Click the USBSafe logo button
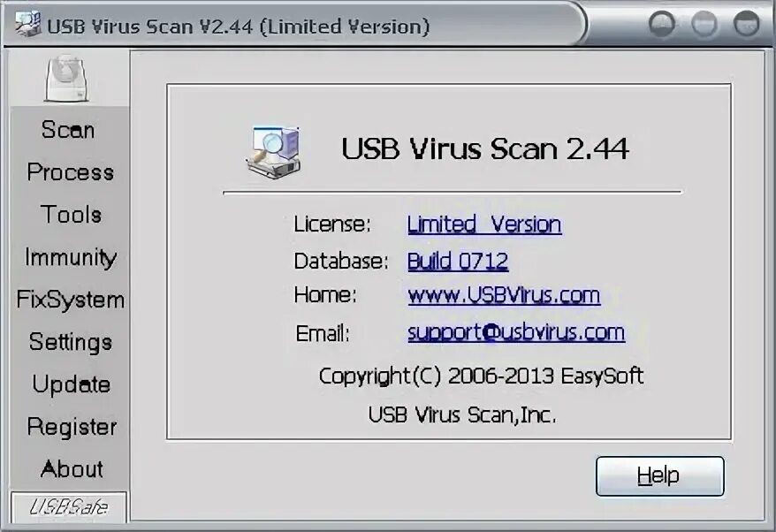776x532 pixels. tap(69, 506)
